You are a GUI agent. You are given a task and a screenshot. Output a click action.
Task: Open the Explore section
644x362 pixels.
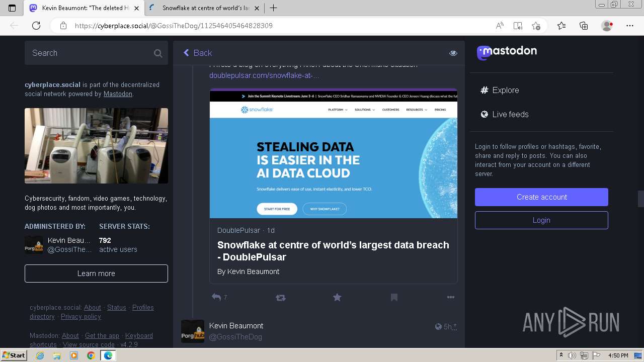(x=500, y=90)
